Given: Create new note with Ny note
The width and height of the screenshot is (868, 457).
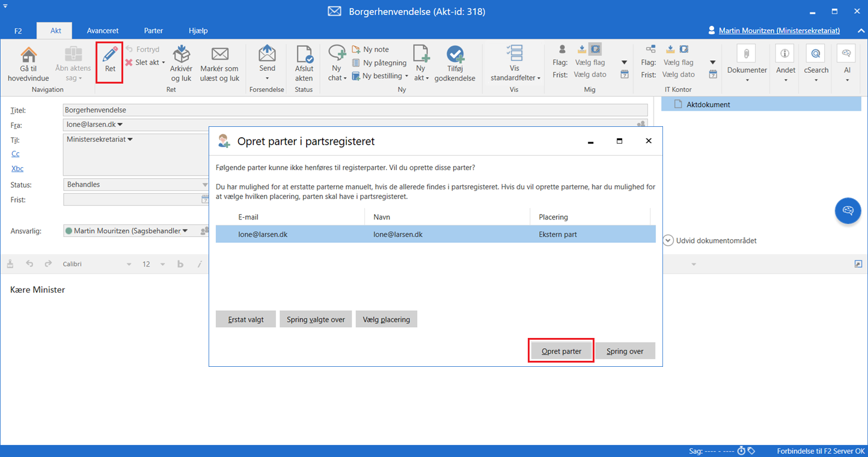Looking at the screenshot, I should (x=370, y=49).
